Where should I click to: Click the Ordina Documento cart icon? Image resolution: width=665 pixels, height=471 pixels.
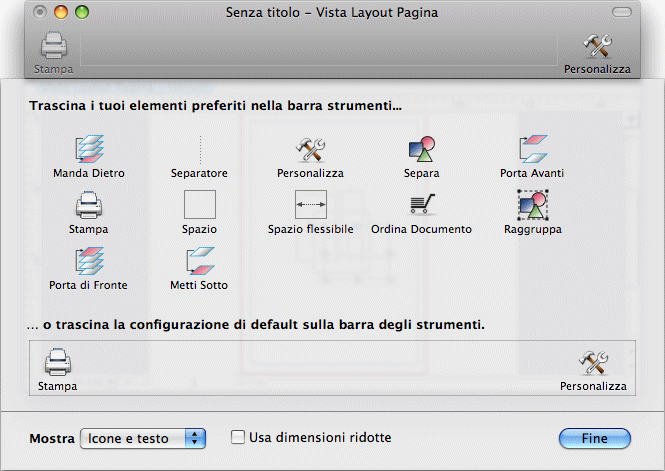tap(422, 204)
